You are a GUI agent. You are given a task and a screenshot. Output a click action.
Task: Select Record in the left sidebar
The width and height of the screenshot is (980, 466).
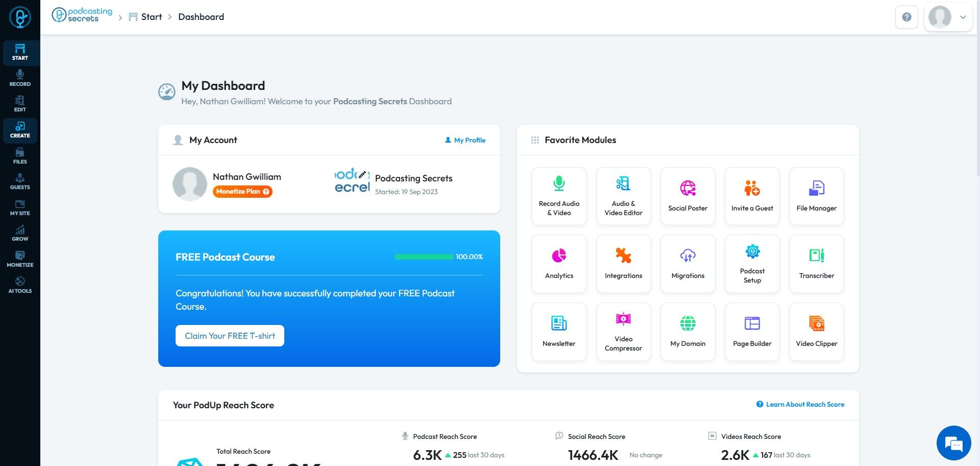click(x=20, y=78)
